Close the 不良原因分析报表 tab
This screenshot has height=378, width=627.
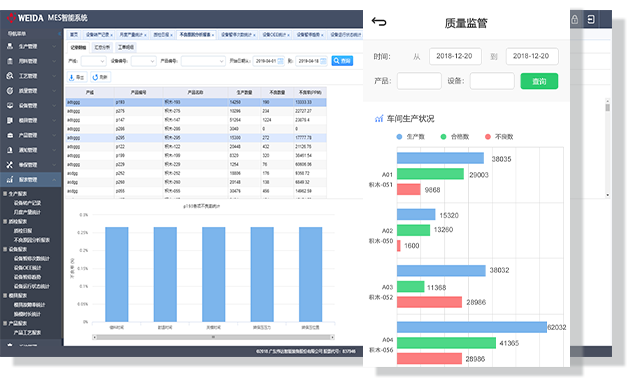pos(213,35)
